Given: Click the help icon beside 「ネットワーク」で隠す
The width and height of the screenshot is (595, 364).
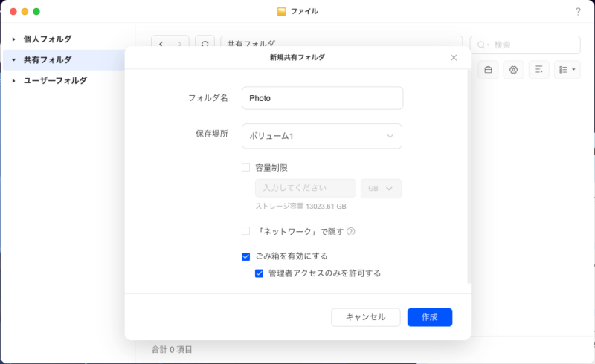Looking at the screenshot, I should pos(351,231).
